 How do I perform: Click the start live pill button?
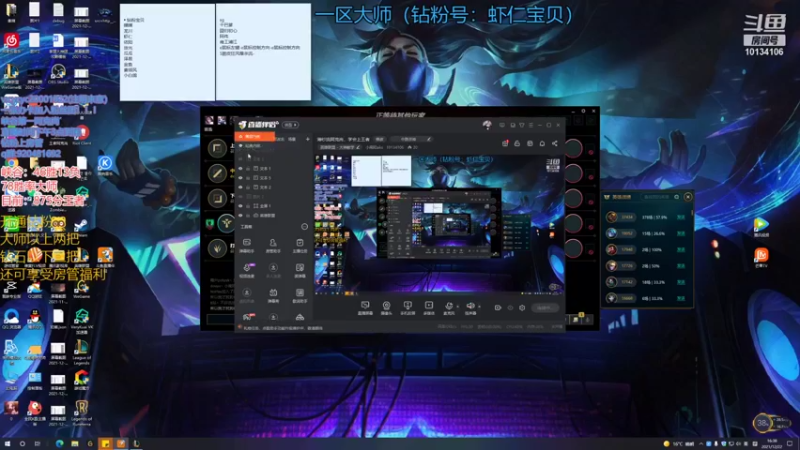[544, 308]
